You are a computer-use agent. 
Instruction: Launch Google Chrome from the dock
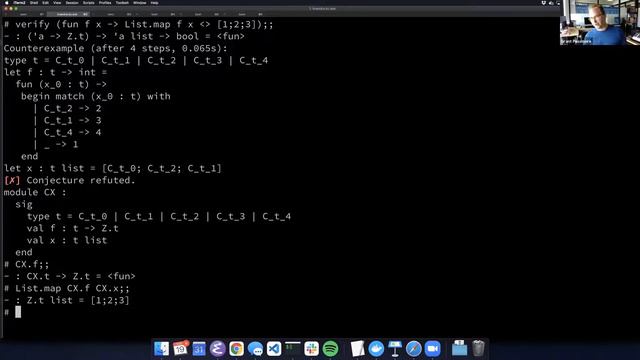pyautogui.click(x=236, y=349)
